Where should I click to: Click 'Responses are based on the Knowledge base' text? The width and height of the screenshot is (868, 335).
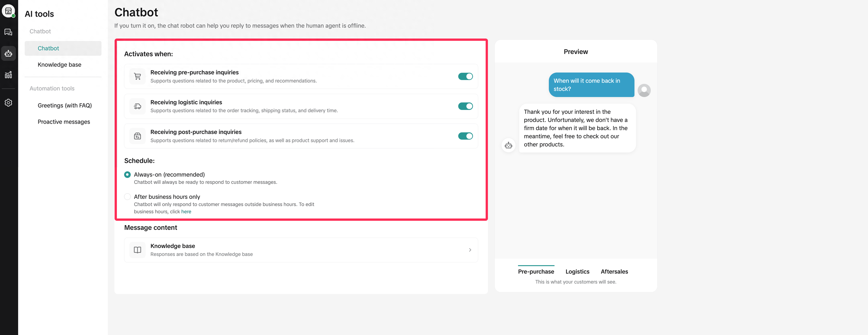[x=202, y=254]
